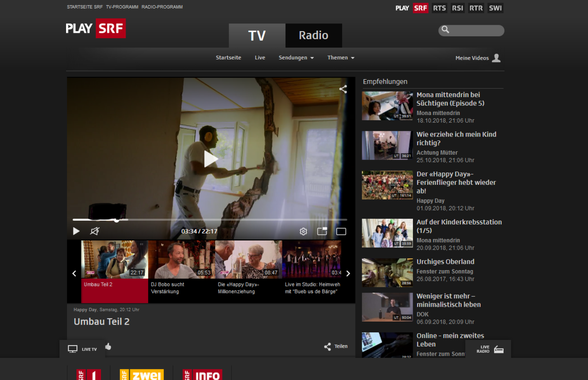The image size is (588, 380).
Task: Click the Umbau Teil 2 heading below the player
Action: click(101, 322)
